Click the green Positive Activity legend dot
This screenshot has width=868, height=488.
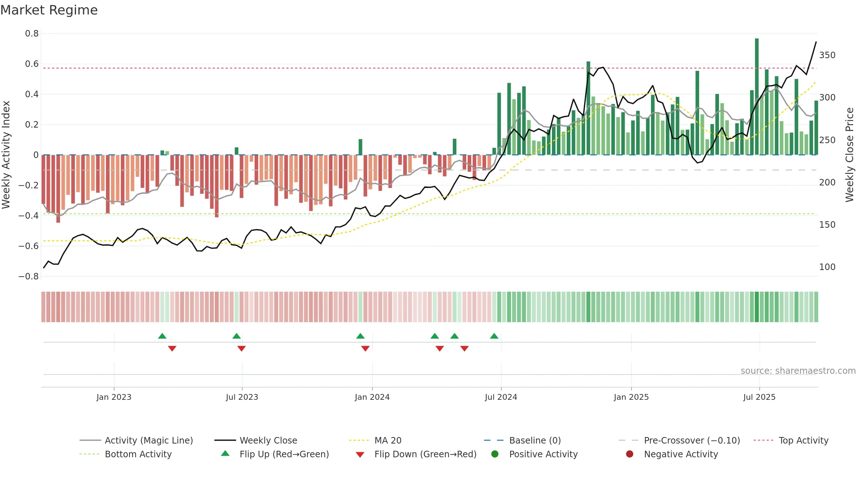pos(495,454)
